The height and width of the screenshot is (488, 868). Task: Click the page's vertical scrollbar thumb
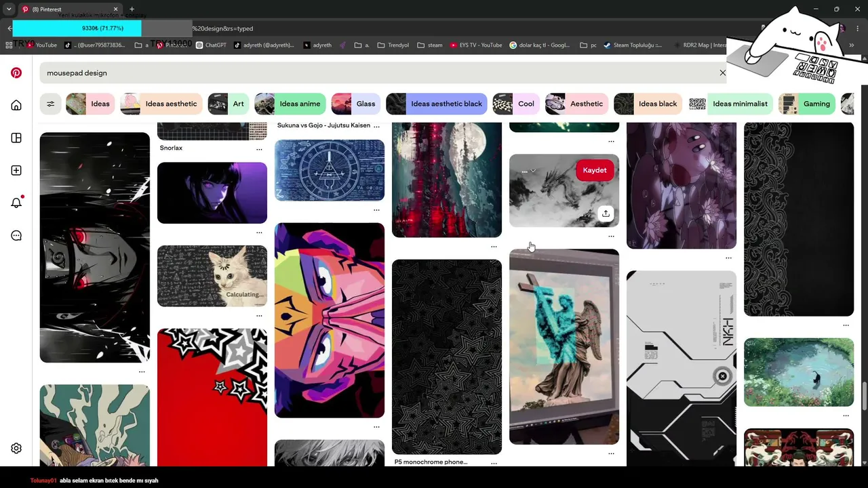(864, 396)
